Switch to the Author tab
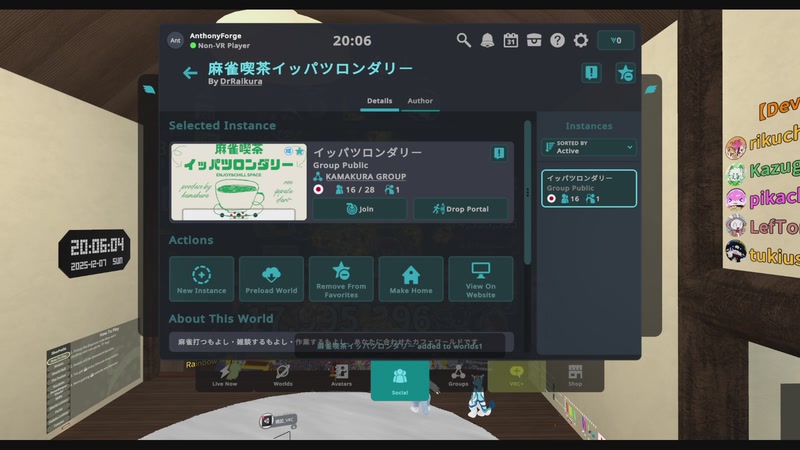This screenshot has height=450, width=800. coord(420,101)
